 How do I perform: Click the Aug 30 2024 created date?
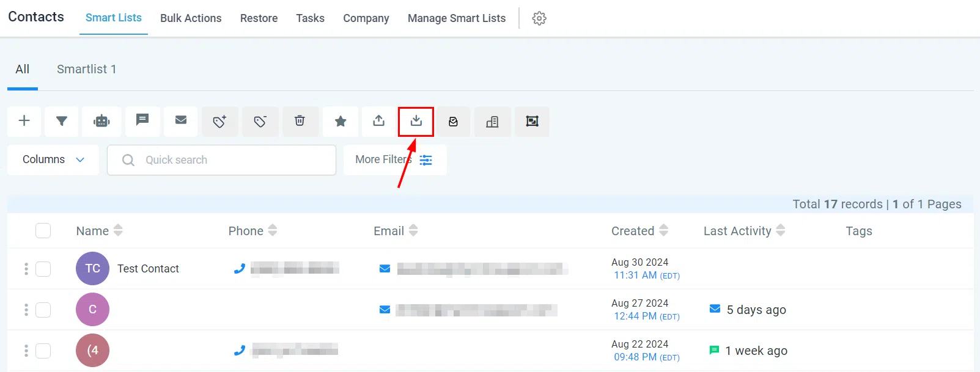pos(639,262)
